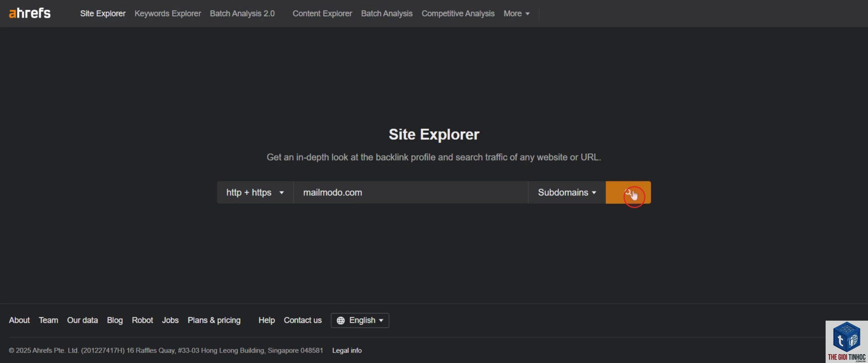The height and width of the screenshot is (363, 868).
Task: Open the Competitive Analysis tab
Action: pyautogui.click(x=458, y=14)
